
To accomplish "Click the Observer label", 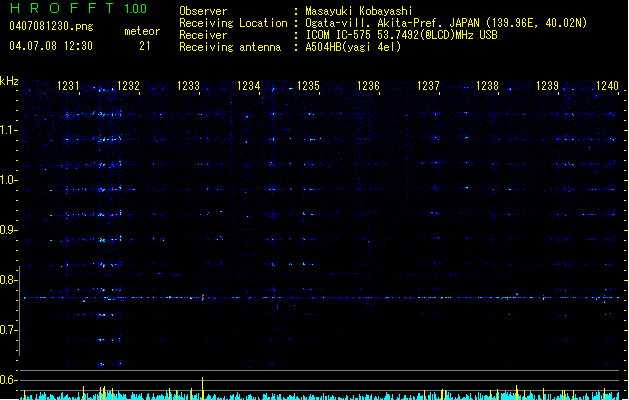I will point(203,11).
